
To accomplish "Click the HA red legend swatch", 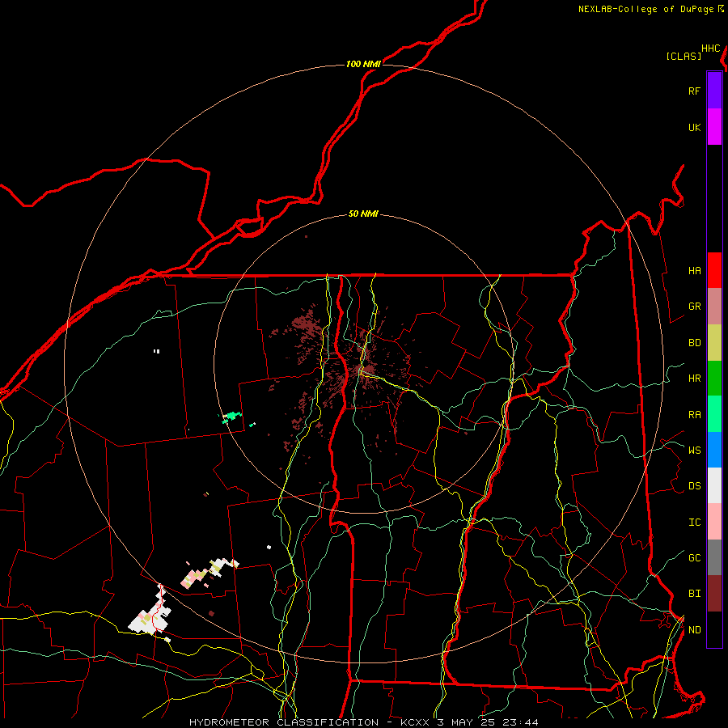I will (x=714, y=270).
